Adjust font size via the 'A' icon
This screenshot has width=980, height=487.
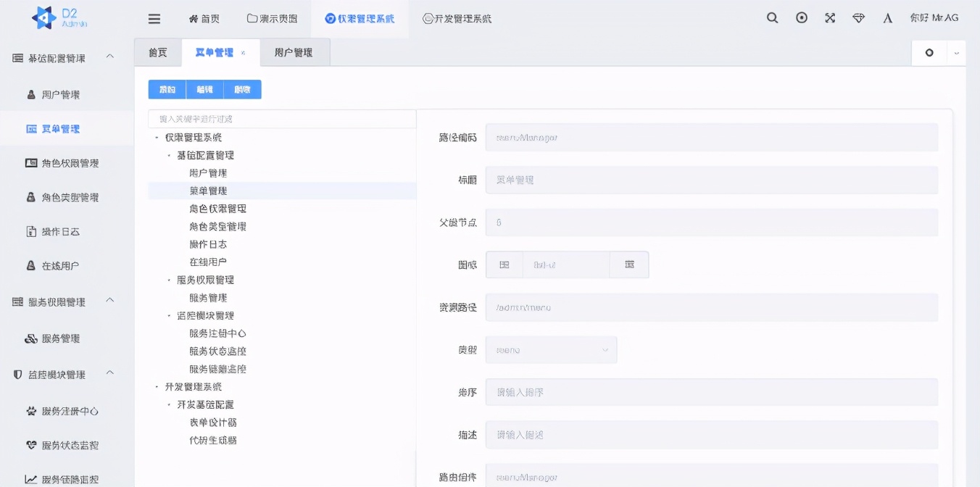[x=887, y=18]
